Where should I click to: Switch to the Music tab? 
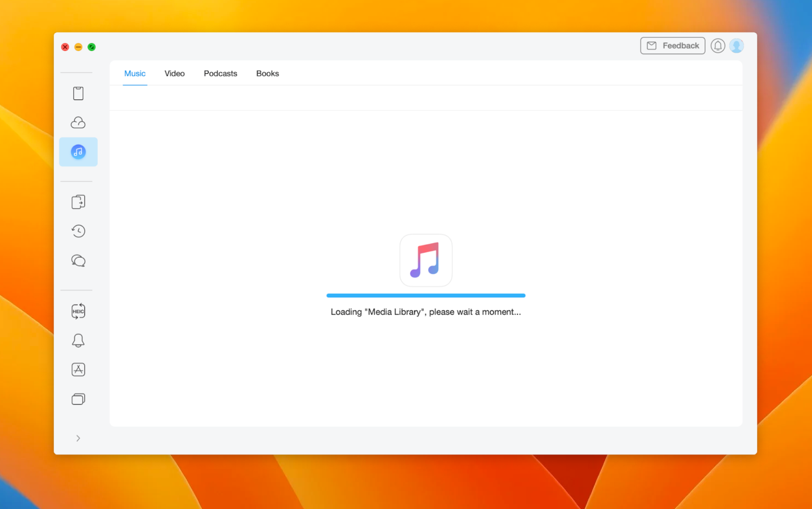click(135, 73)
